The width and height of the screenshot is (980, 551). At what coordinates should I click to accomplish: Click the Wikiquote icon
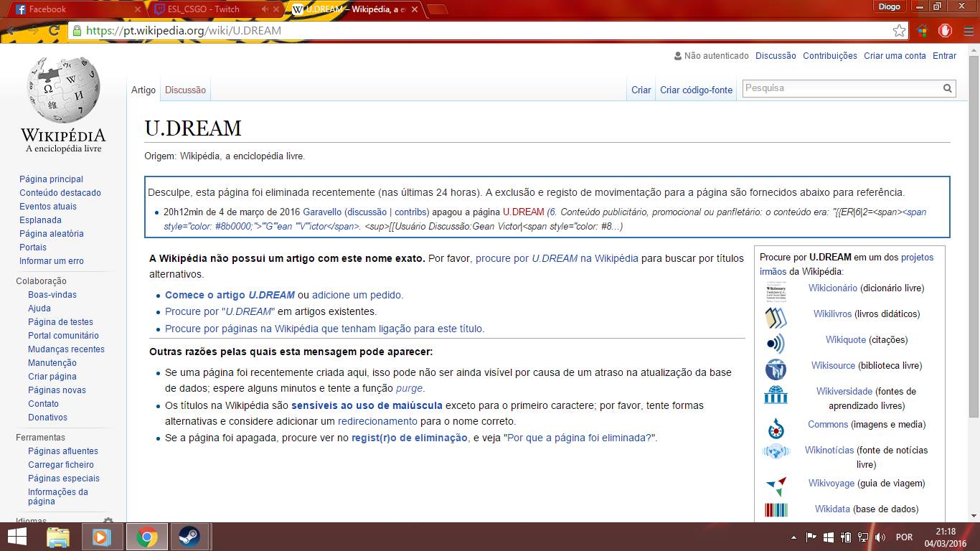[x=776, y=343]
